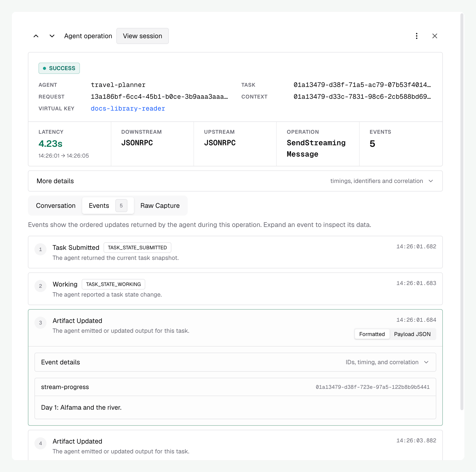The height and width of the screenshot is (472, 476).
Task: Click the 4.23s latency value
Action: pos(50,144)
